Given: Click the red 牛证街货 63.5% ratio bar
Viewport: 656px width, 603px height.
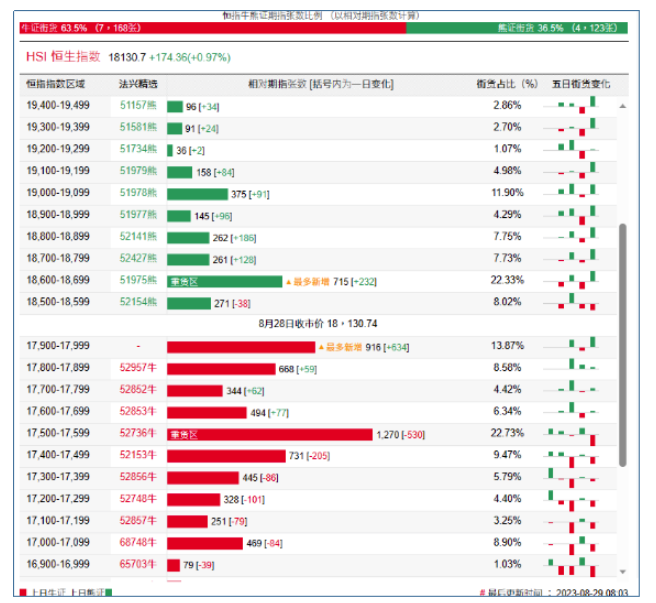Looking at the screenshot, I should [212, 29].
